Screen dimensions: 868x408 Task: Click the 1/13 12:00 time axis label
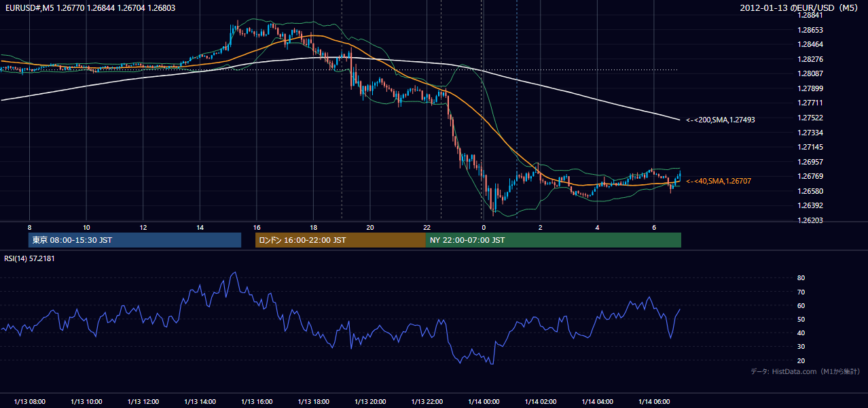[143, 402]
